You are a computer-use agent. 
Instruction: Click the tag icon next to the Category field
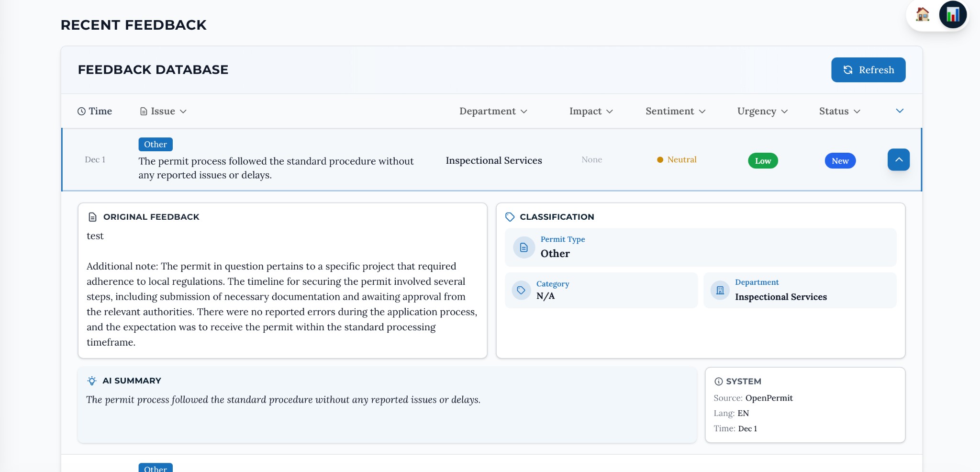click(x=522, y=290)
